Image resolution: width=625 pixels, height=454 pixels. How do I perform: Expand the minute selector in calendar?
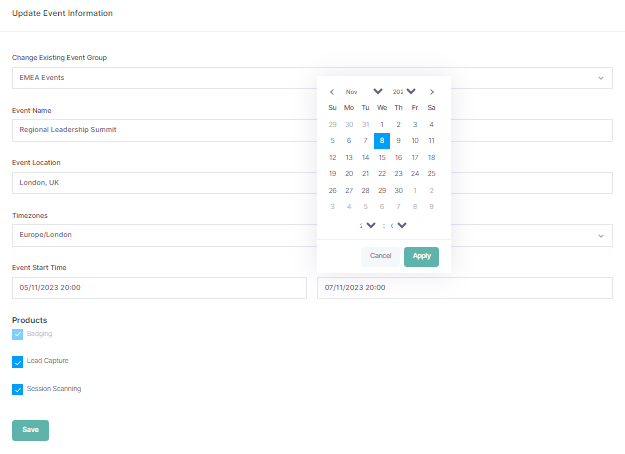coord(401,225)
